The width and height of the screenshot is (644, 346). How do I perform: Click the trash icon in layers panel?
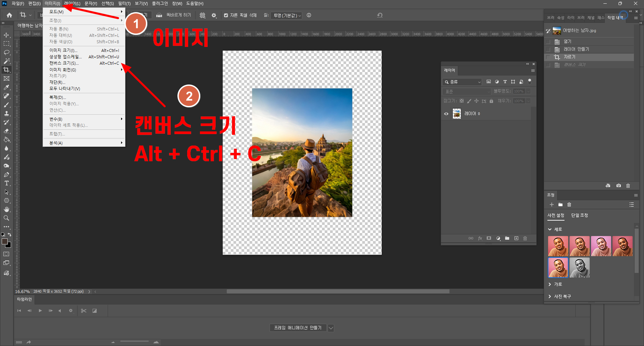tap(525, 238)
